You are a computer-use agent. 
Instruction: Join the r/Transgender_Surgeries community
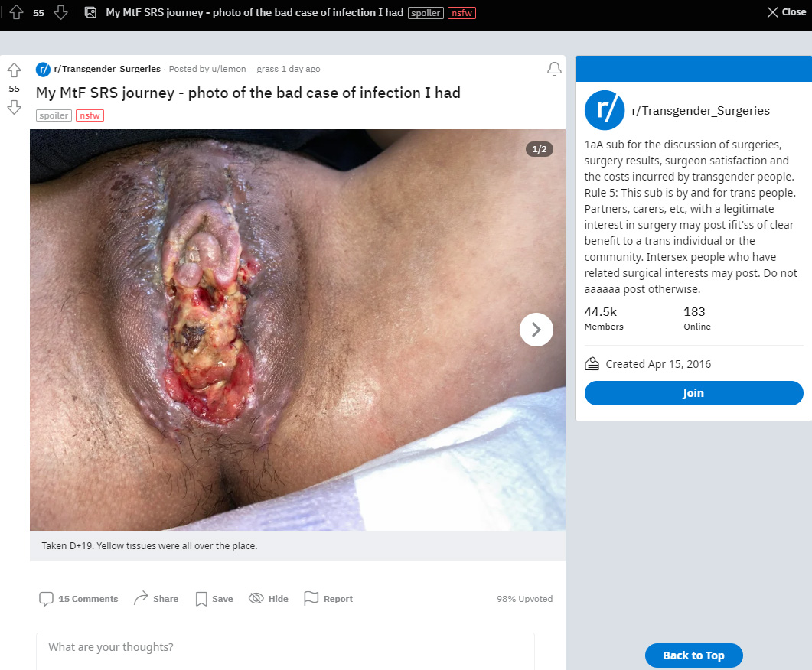(693, 393)
